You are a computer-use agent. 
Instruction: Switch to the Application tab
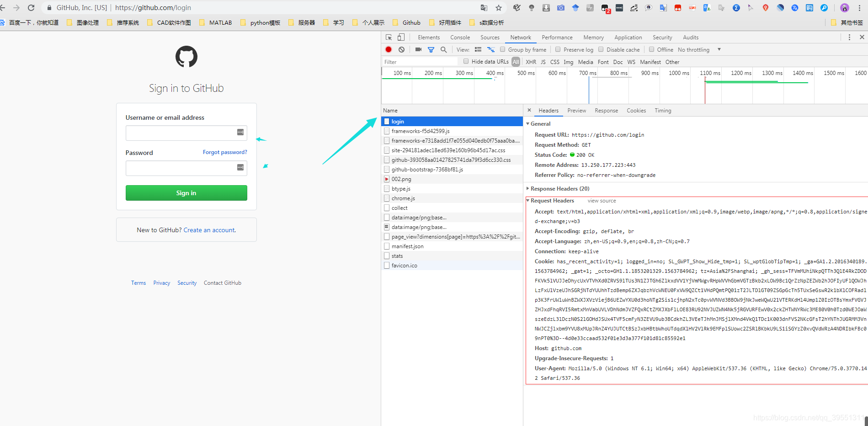point(628,37)
